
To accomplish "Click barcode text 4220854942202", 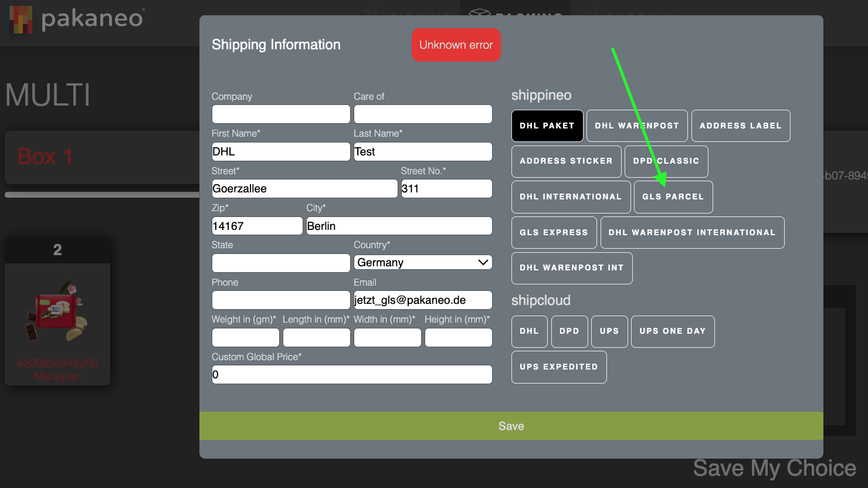I will (x=57, y=363).
